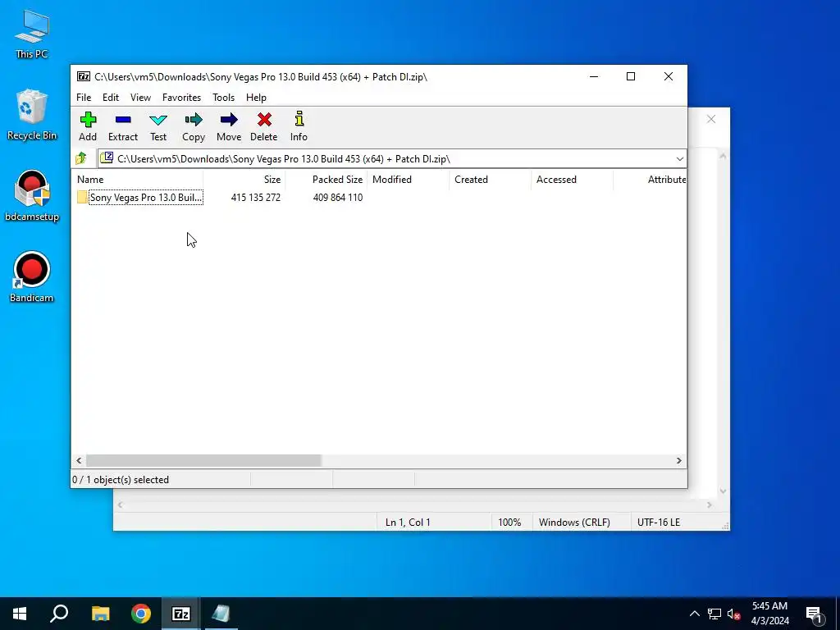
Task: Click Notepad's horizontal scrollbar left arrow
Action: pos(120,504)
